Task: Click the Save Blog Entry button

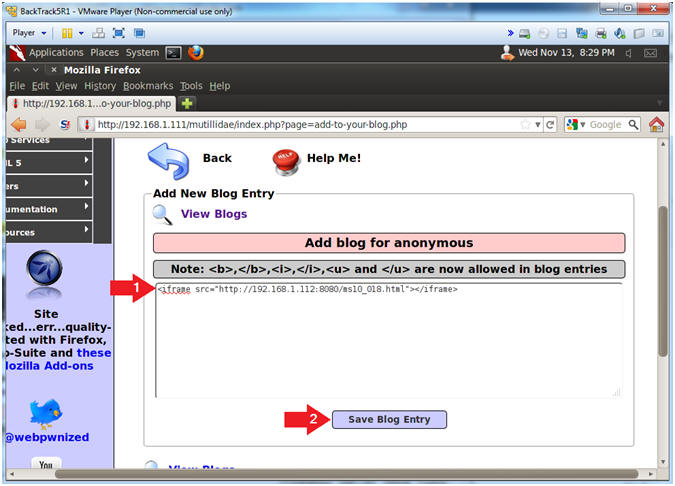Action: (x=389, y=420)
